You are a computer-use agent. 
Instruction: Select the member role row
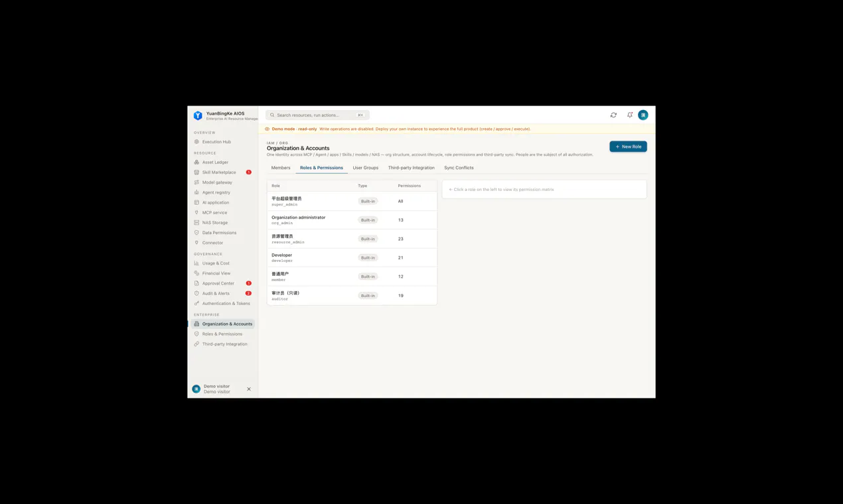click(352, 277)
